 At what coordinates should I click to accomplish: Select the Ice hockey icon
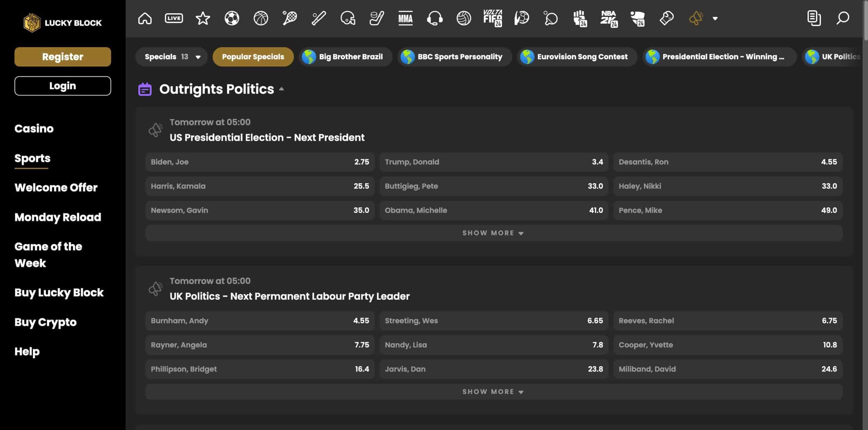377,18
